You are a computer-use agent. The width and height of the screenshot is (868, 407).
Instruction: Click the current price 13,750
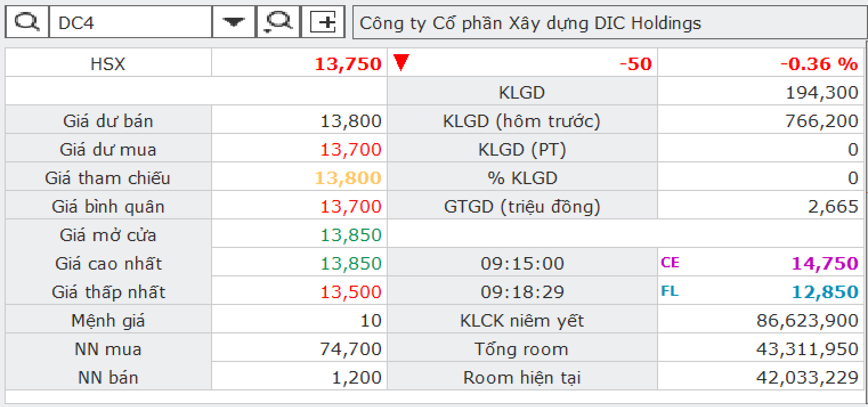(x=348, y=64)
